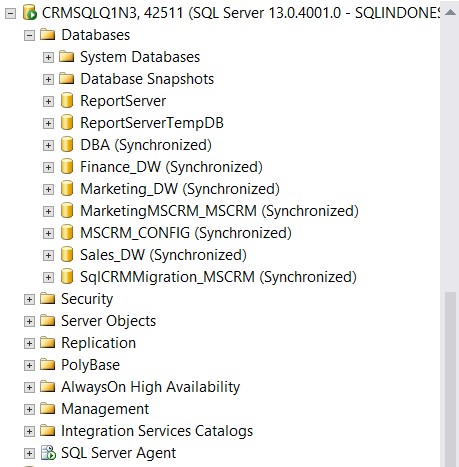Expand the MarketingMSCRM_MSCRM database node
This screenshot has width=459, height=467.
pyautogui.click(x=48, y=211)
